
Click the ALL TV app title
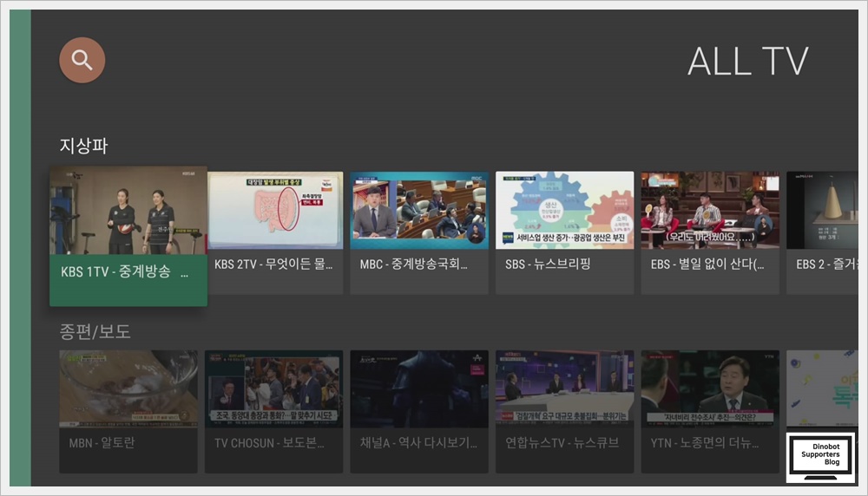click(748, 62)
